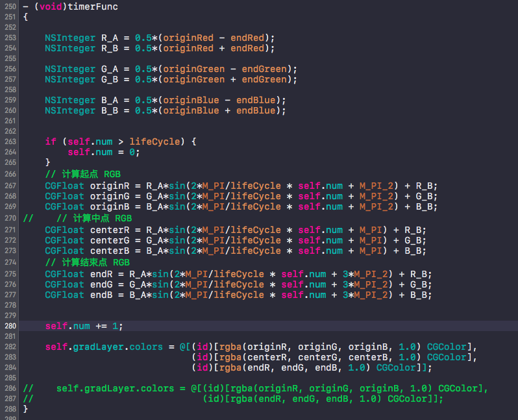Click the endR variable declaration
Image resolution: width=518 pixels, height=420 pixels.
click(101, 275)
